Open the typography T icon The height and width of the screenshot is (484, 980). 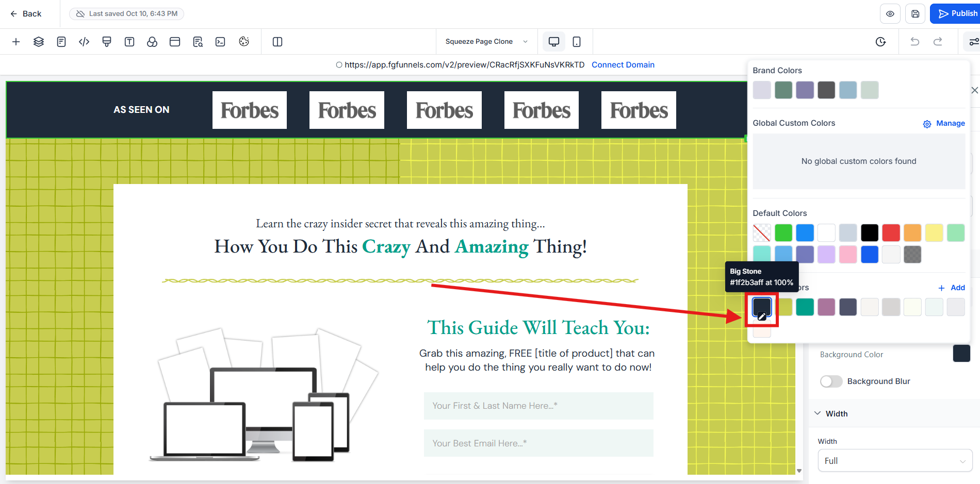tap(129, 42)
